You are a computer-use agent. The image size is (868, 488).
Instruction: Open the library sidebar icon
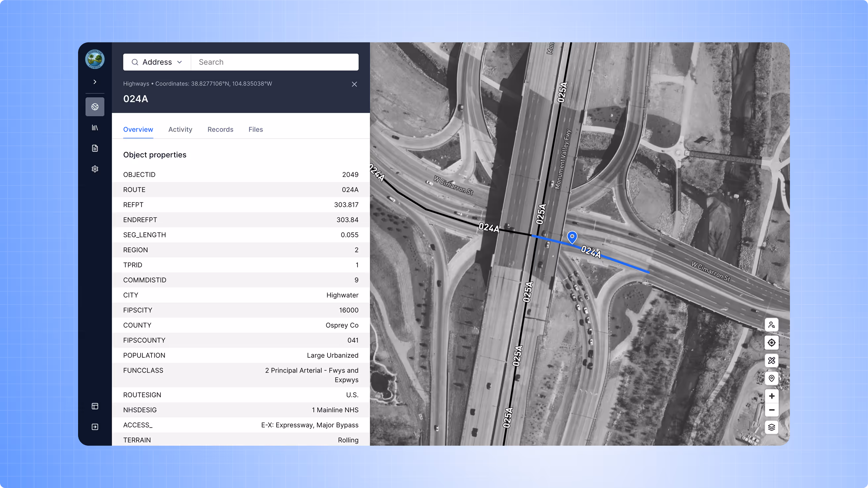point(95,128)
